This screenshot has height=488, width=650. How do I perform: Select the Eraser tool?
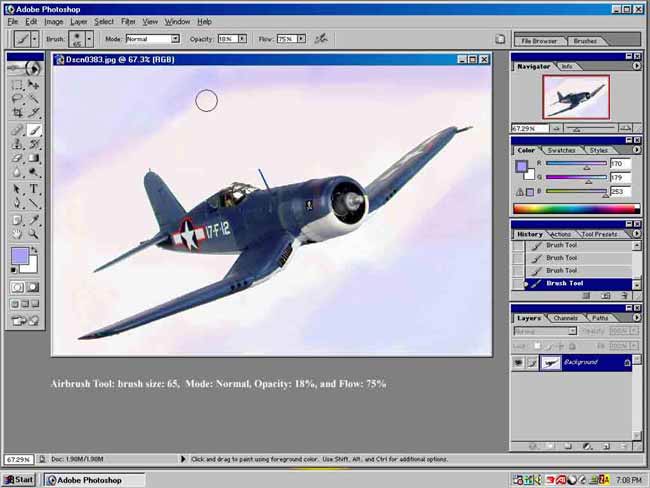click(17, 158)
